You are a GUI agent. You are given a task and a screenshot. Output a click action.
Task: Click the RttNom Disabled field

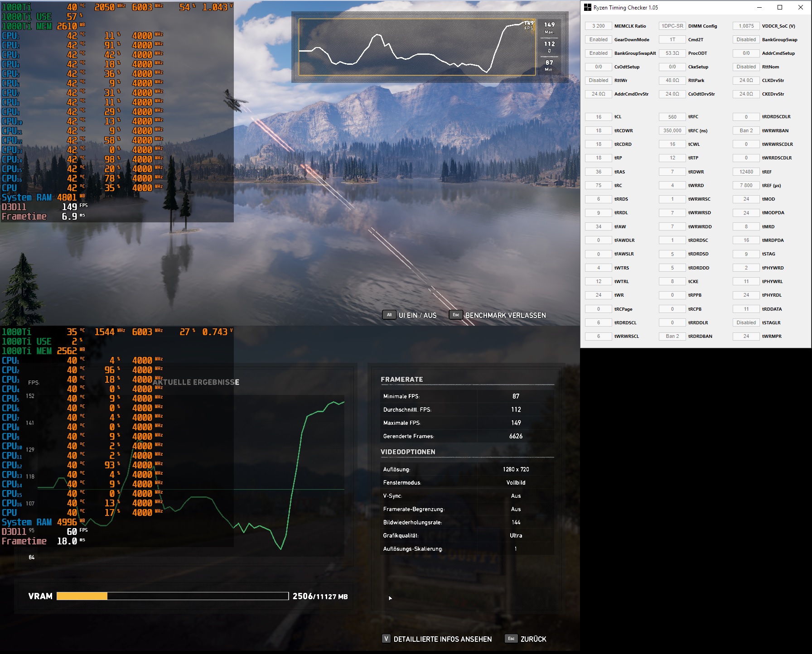coord(746,67)
